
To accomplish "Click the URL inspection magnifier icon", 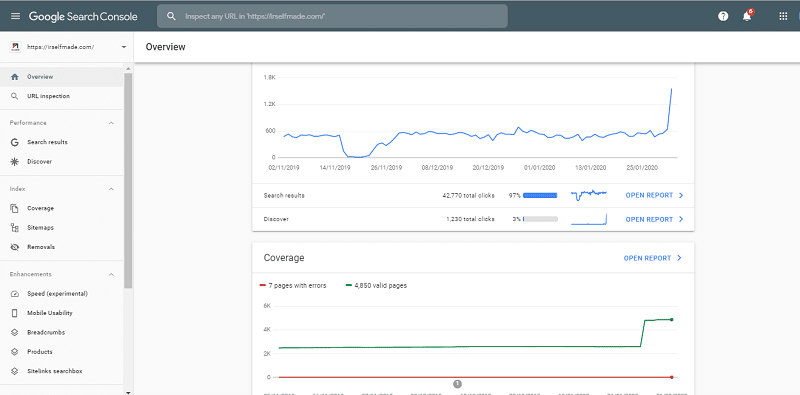I will (x=14, y=96).
